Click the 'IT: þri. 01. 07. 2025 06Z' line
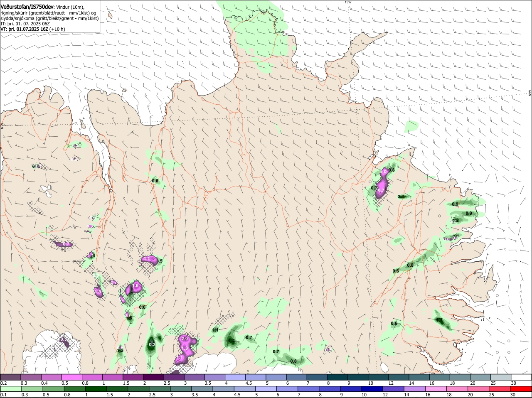The image size is (532, 398). point(25,24)
